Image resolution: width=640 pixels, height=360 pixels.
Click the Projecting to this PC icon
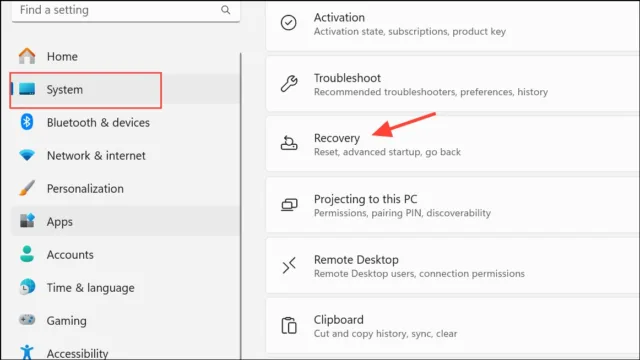(x=289, y=204)
